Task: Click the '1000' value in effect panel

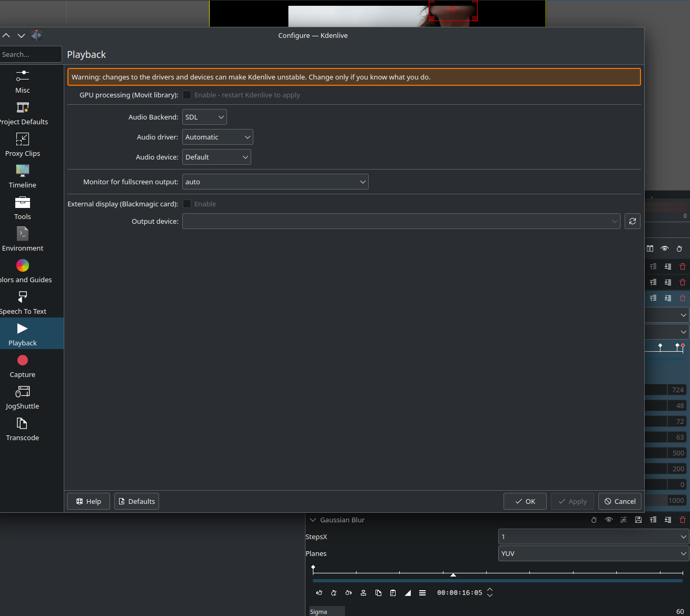Action: 676,500
